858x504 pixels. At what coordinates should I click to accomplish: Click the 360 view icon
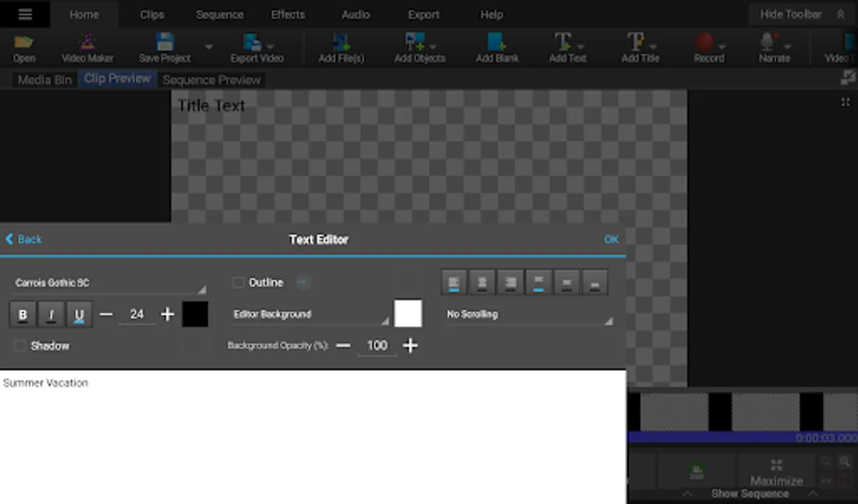click(697, 472)
